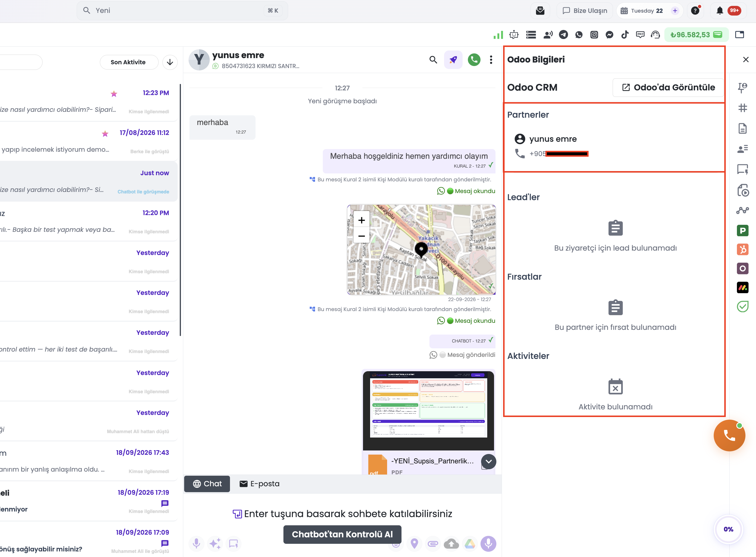The image size is (756, 557).
Task: Click the headset support agent icon
Action: pos(655,35)
